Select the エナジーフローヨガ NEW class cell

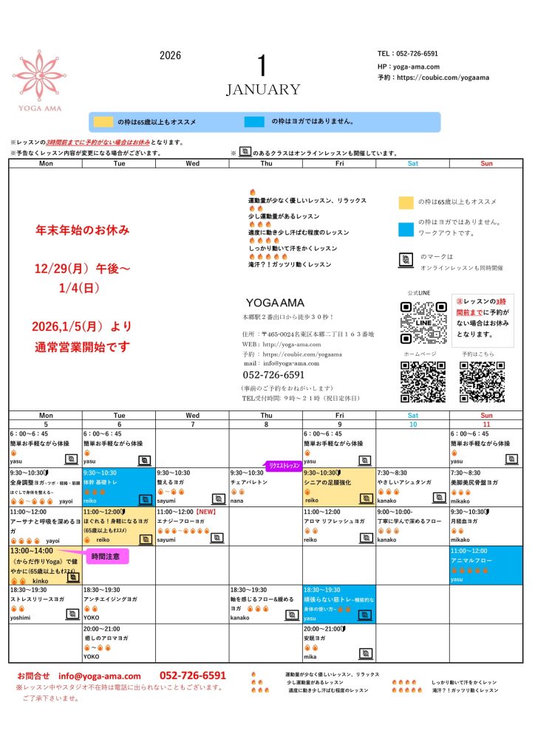(x=192, y=526)
